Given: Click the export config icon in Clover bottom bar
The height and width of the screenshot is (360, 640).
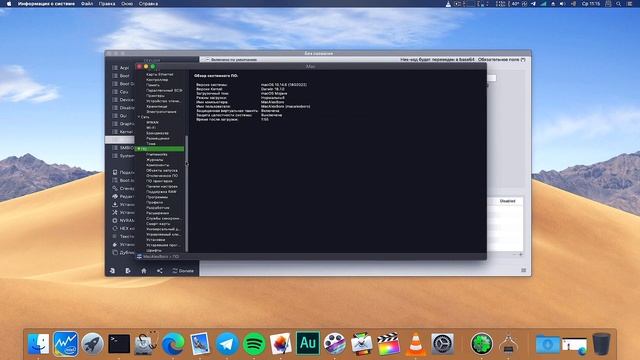Looking at the screenshot, I should tap(128, 271).
